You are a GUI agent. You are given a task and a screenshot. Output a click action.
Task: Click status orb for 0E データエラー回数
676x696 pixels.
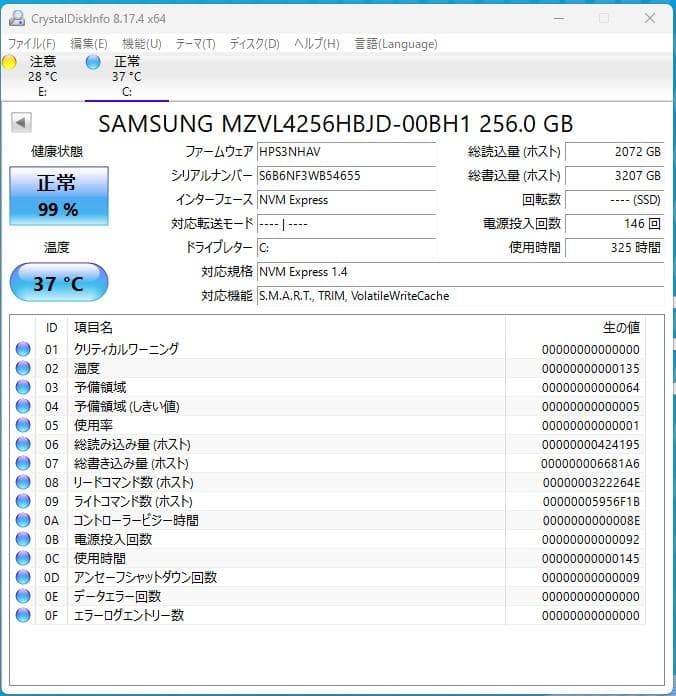click(x=23, y=597)
